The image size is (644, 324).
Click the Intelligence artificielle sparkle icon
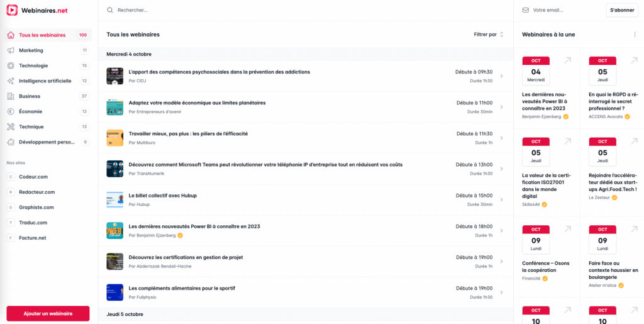click(11, 81)
